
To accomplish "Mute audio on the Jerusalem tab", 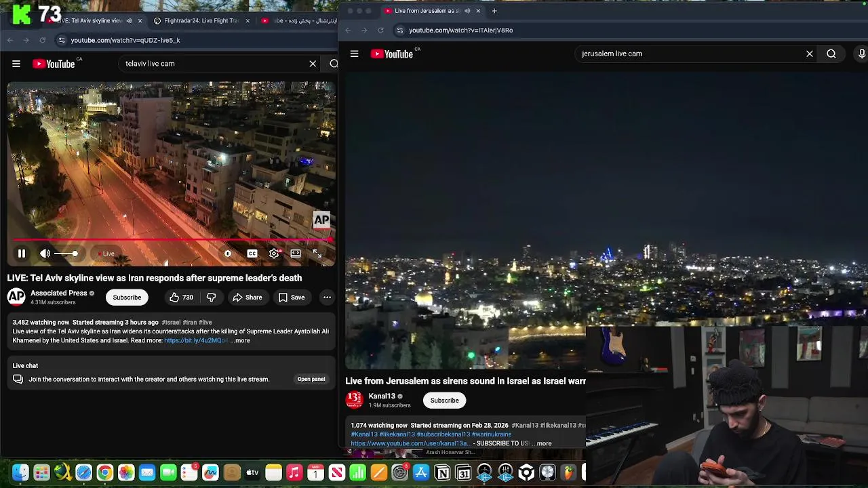I will click(x=467, y=11).
